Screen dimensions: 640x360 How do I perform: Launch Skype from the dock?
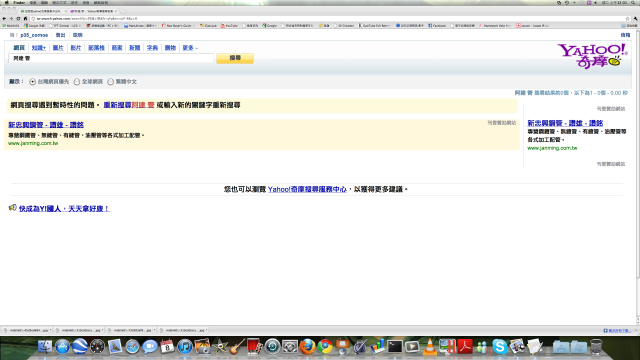[x=500, y=347]
